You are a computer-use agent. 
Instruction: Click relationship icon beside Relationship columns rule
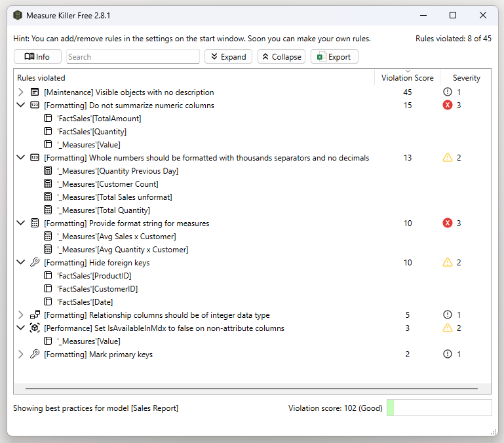tap(35, 315)
